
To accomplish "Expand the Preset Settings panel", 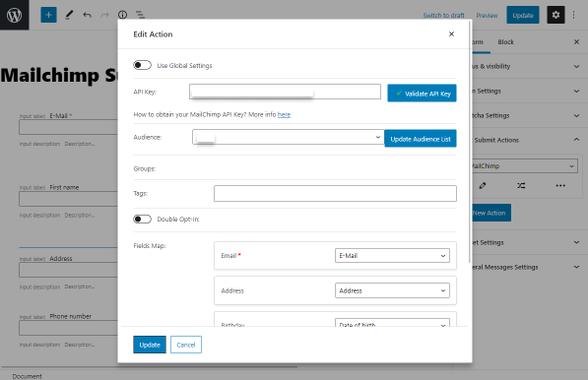I will click(527, 242).
